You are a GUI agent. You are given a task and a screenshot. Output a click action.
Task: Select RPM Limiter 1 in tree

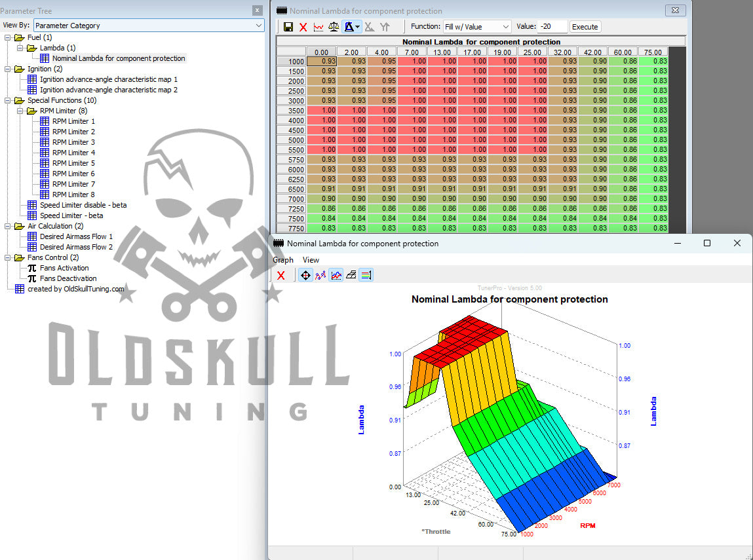(x=73, y=121)
